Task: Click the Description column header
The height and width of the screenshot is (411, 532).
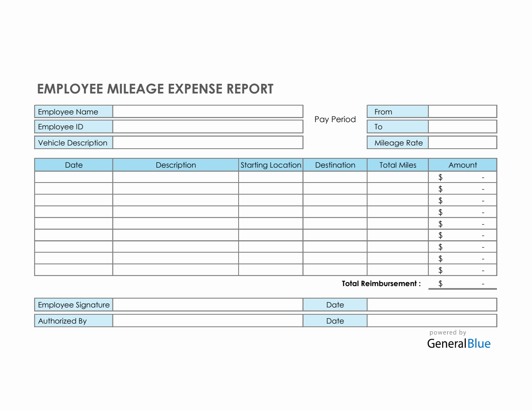Action: coord(176,165)
